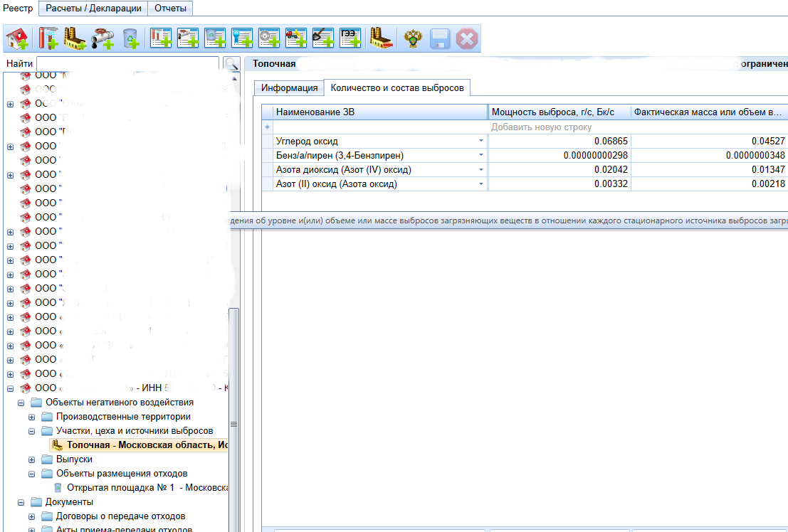
Task: Click the red delete cross icon
Action: [x=466, y=38]
